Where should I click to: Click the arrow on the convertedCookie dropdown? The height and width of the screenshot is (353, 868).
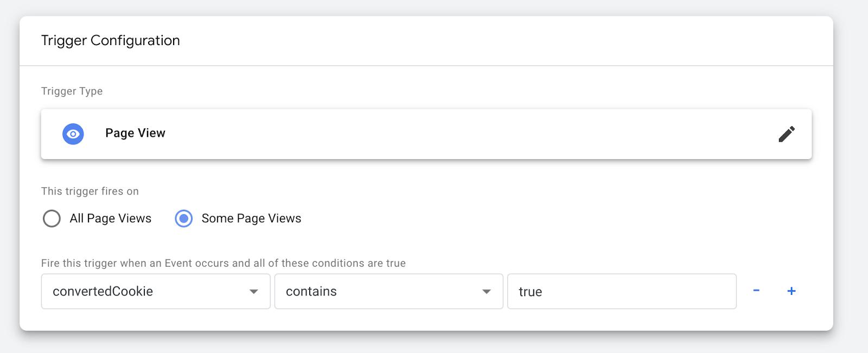(x=253, y=292)
